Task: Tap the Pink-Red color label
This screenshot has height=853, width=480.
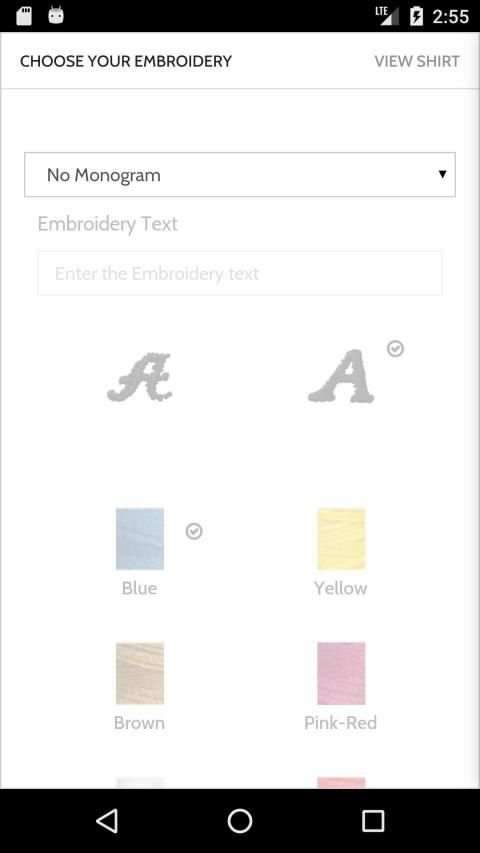Action: pyautogui.click(x=341, y=723)
